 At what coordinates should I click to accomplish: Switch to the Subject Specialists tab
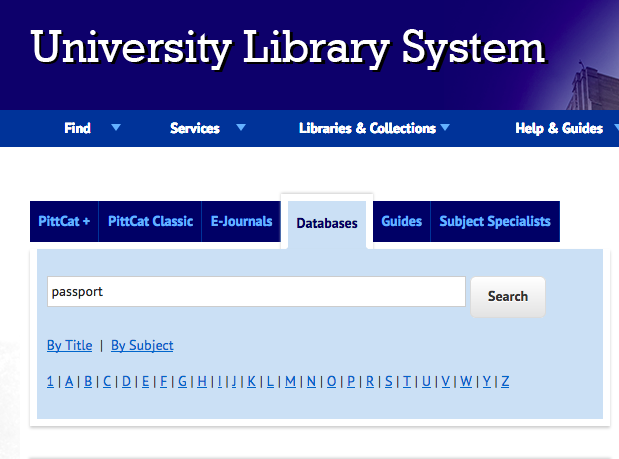[495, 221]
